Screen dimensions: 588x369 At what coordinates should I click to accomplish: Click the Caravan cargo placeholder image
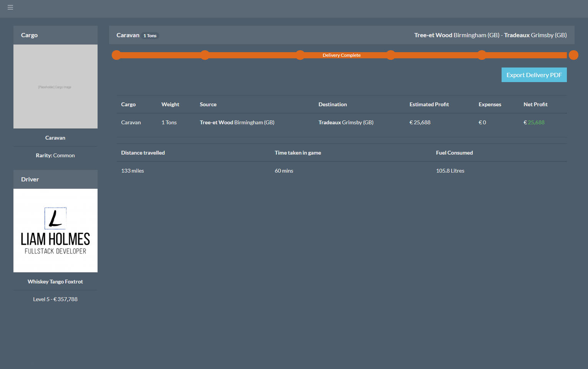click(55, 87)
